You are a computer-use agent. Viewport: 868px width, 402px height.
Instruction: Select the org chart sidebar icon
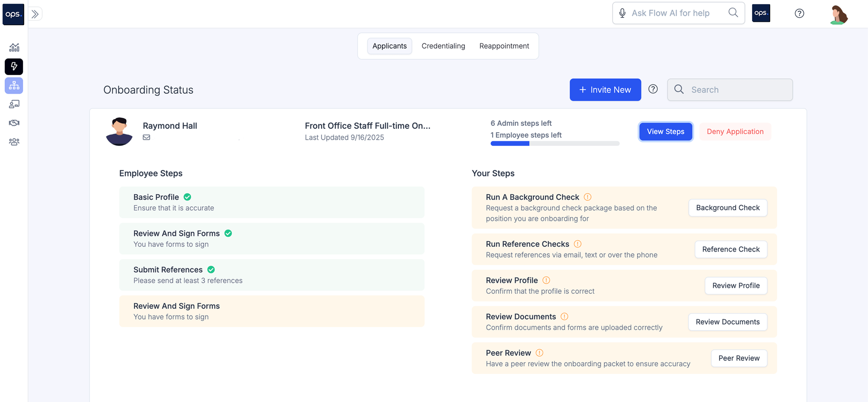(14, 85)
